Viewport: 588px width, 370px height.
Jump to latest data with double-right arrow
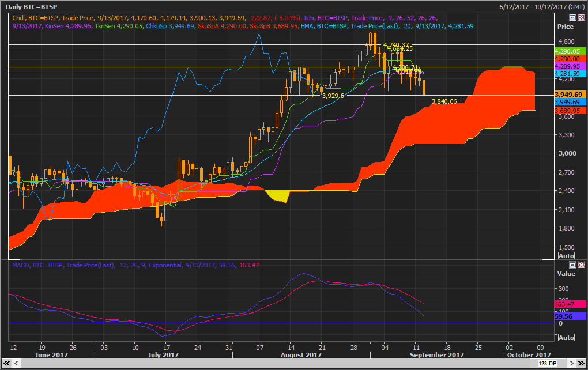coord(581,363)
